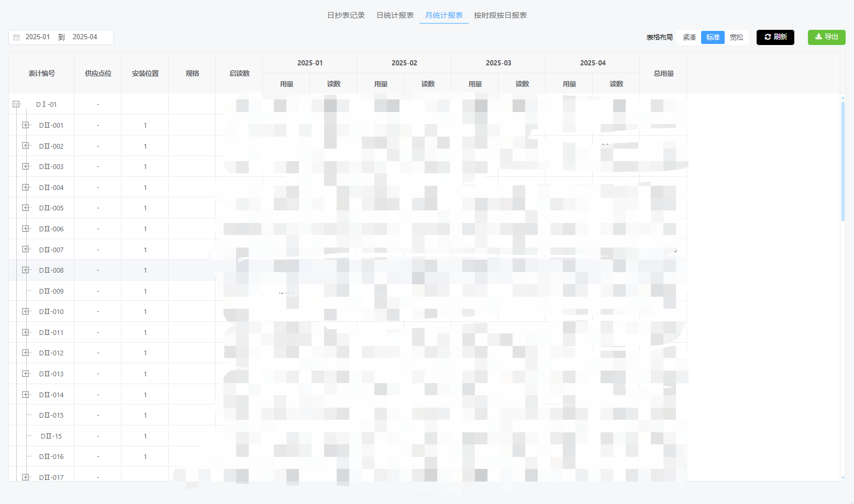Click the refresh icon on 刷新 button
Viewport: 854px width, 504px height.
[768, 37]
